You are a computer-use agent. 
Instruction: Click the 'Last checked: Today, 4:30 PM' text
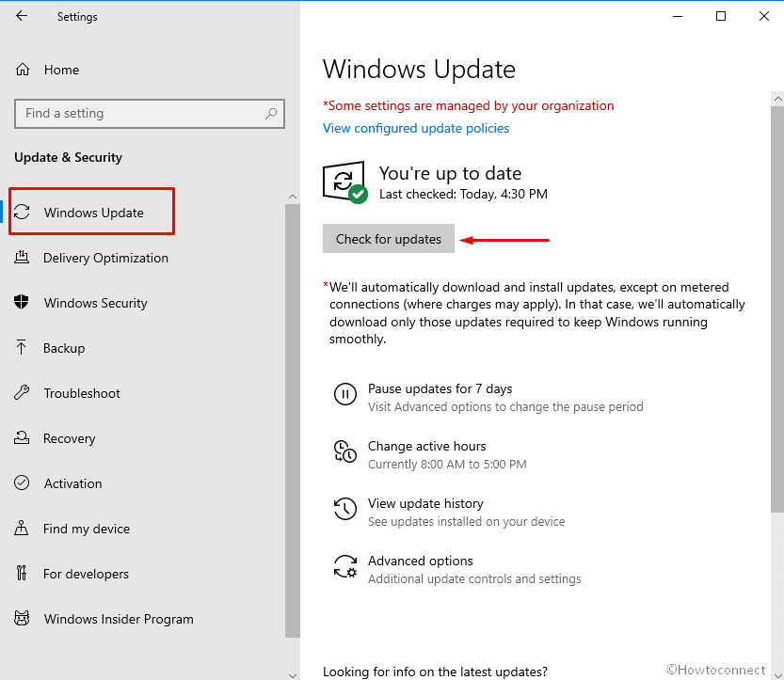pos(463,194)
